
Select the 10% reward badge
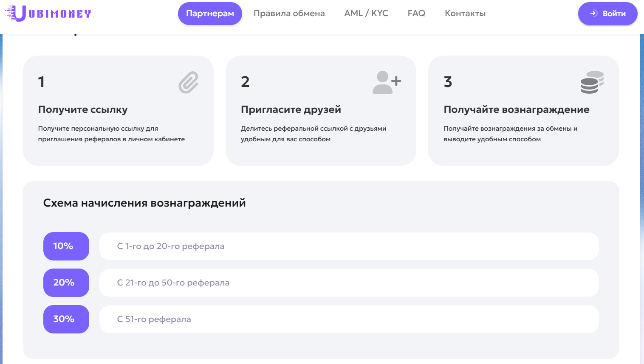pos(66,246)
